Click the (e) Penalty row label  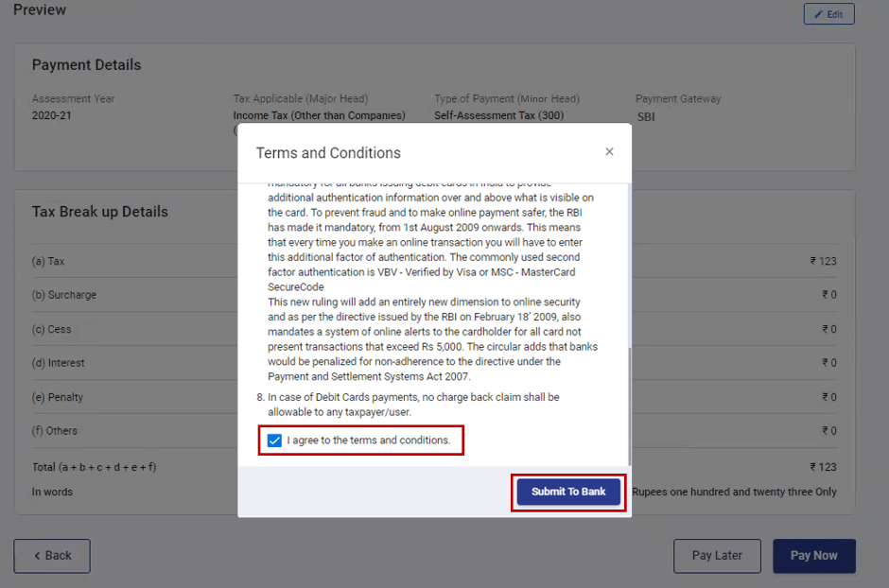click(58, 397)
